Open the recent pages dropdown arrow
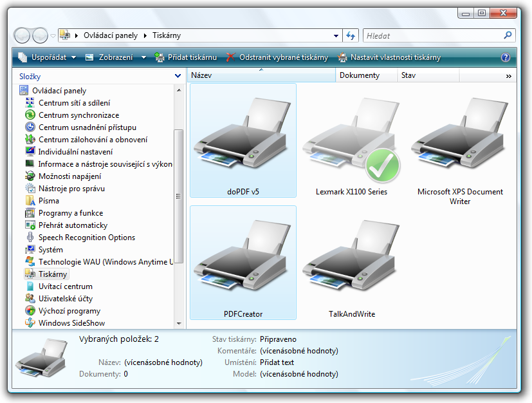Viewport: 532px width, 403px height. point(53,35)
